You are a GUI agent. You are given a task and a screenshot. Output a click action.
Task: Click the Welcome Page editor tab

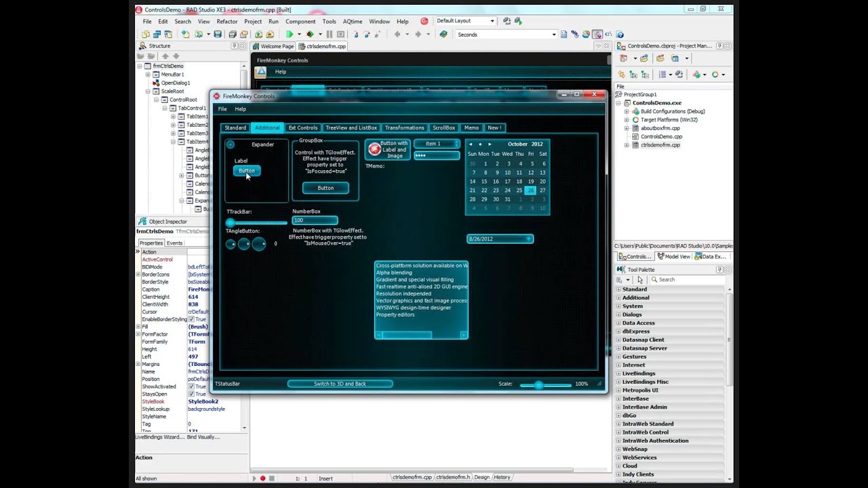[273, 46]
